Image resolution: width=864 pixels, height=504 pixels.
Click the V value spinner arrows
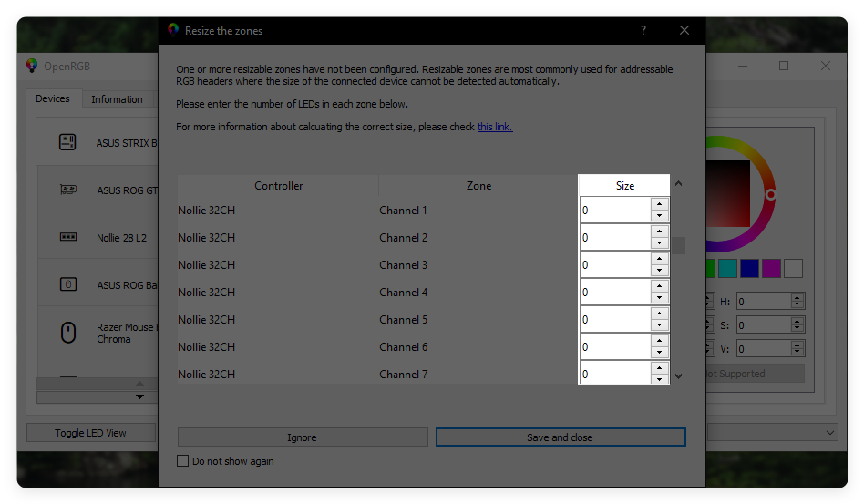[797, 348]
